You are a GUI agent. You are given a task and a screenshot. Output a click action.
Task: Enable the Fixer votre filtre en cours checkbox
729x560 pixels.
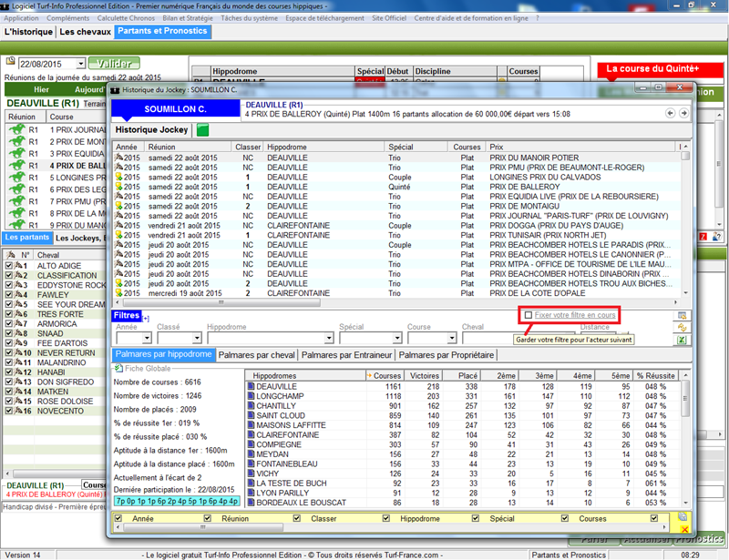(x=529, y=315)
